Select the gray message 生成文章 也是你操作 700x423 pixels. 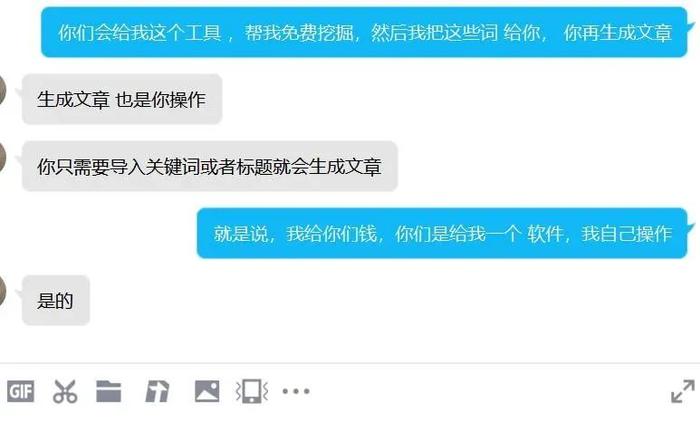122,99
